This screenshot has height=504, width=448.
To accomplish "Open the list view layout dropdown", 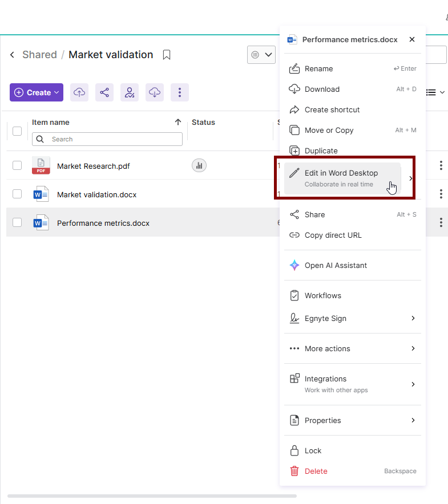I will pyautogui.click(x=435, y=92).
